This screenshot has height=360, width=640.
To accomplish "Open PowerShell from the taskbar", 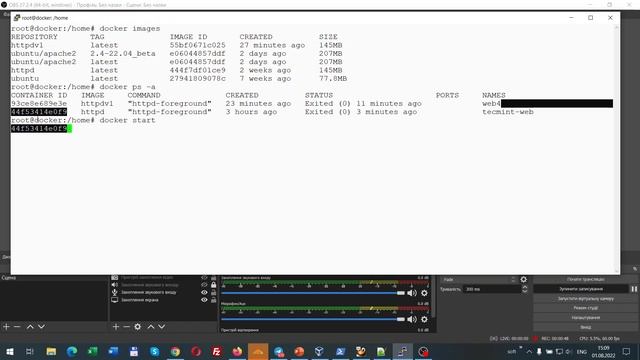I will (x=340, y=351).
